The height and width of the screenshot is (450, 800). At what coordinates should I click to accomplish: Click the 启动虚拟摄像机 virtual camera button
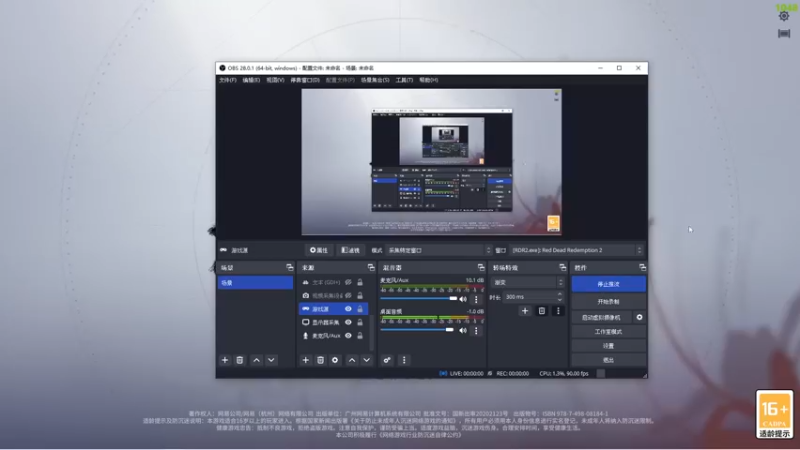point(602,317)
